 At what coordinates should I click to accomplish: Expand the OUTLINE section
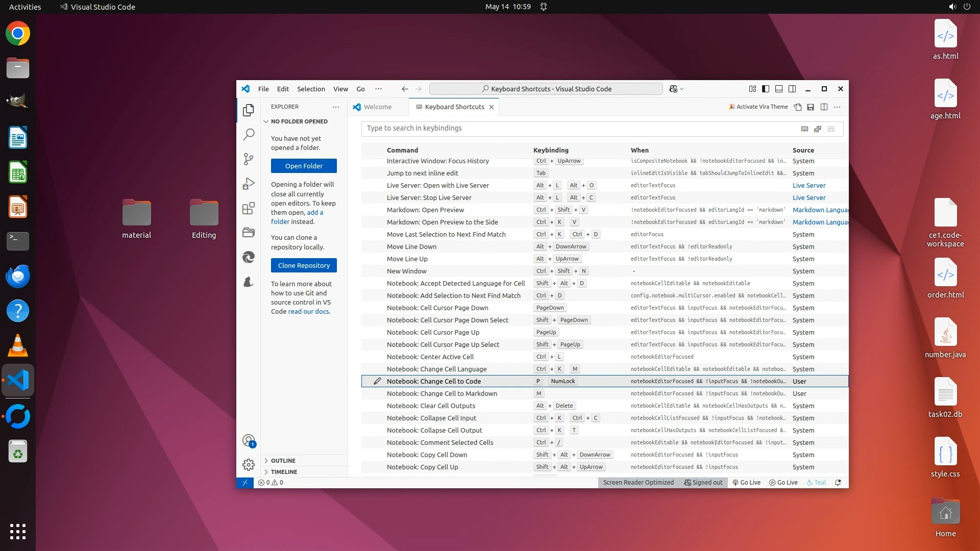pyautogui.click(x=283, y=461)
